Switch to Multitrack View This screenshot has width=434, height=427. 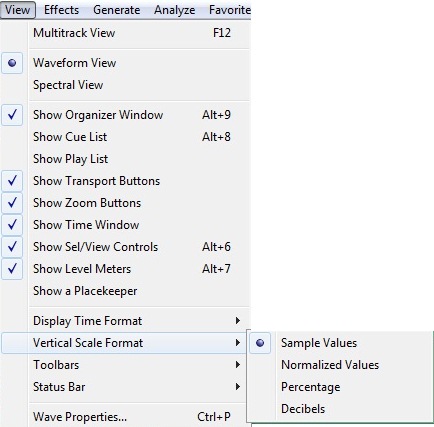click(126, 33)
